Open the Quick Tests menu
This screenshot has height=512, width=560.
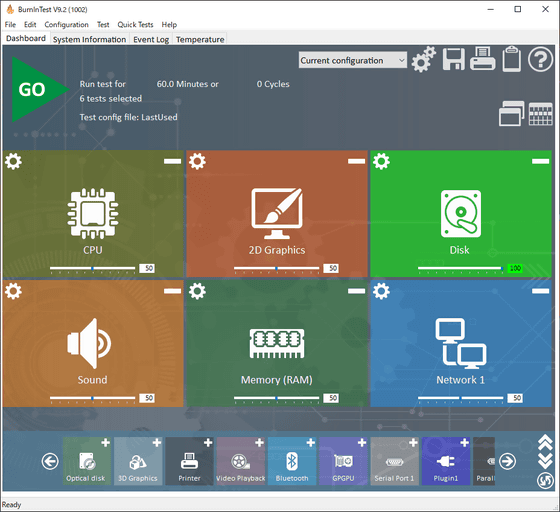135,25
